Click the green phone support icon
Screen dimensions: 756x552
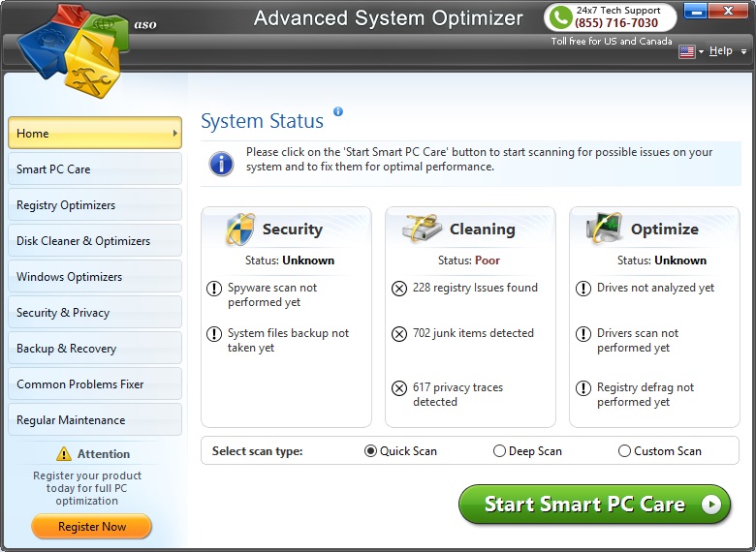tap(560, 17)
